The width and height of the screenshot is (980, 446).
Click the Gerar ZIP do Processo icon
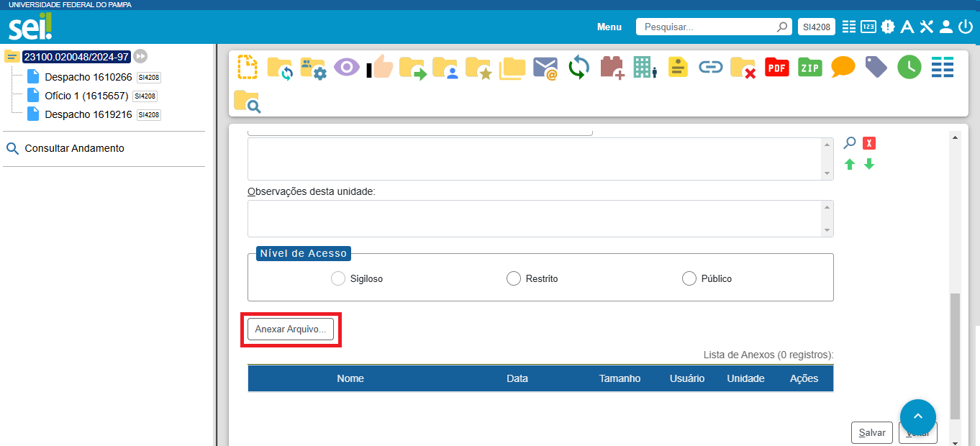[809, 68]
